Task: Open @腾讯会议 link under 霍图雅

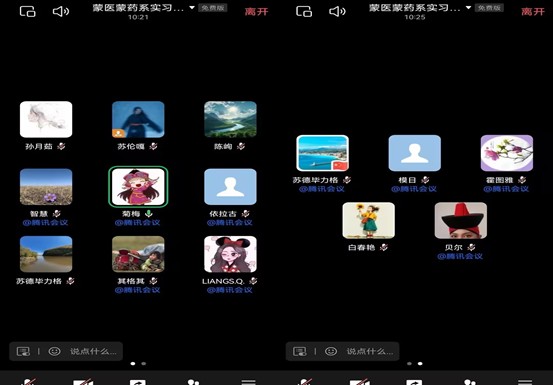Action: (x=506, y=189)
